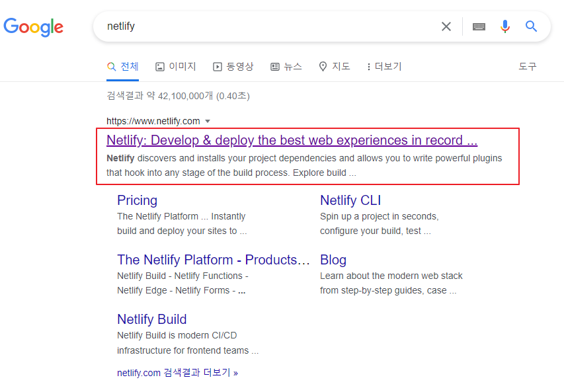This screenshot has height=392, width=564.
Task: Open the Netlify CLI sitelink
Action: (x=350, y=200)
